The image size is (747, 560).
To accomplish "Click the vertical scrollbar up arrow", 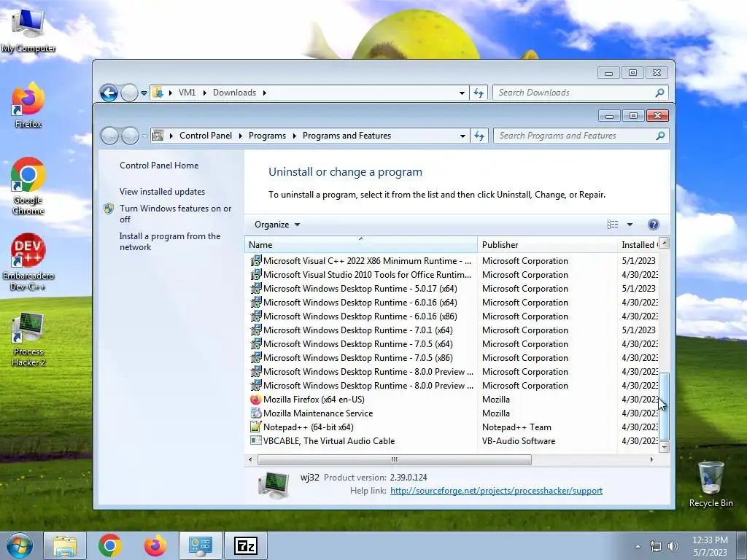I will point(664,243).
